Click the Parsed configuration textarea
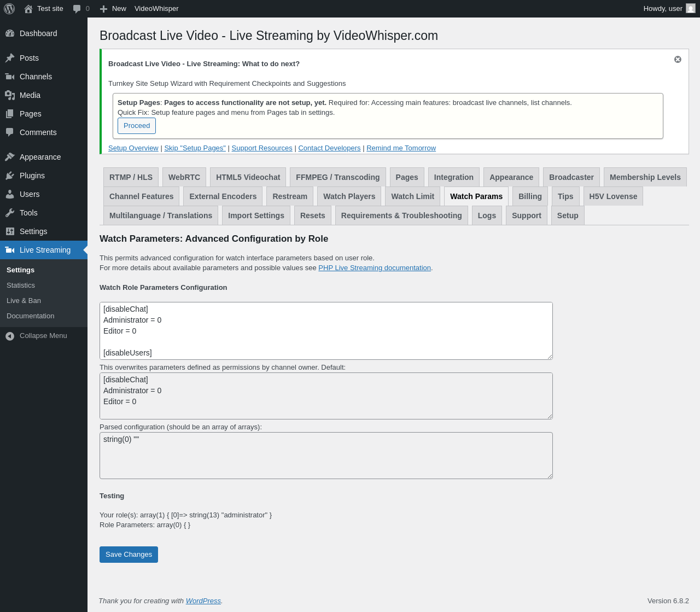 click(x=326, y=456)
